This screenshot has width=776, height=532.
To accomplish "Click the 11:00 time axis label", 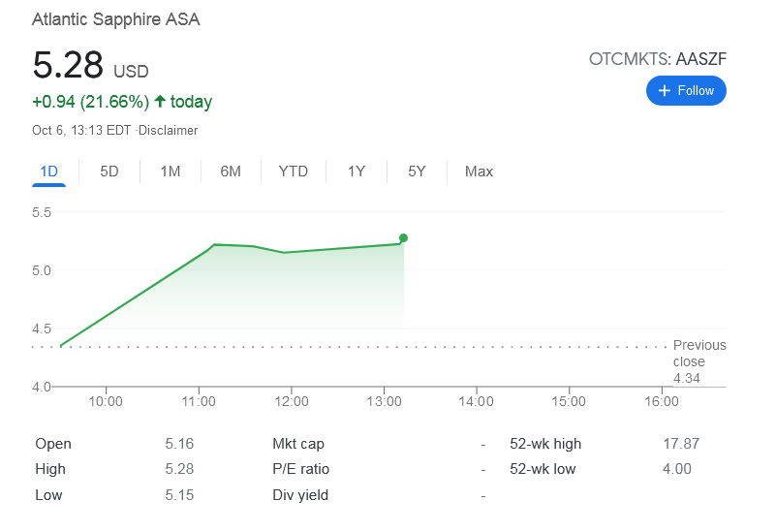I will [199, 401].
